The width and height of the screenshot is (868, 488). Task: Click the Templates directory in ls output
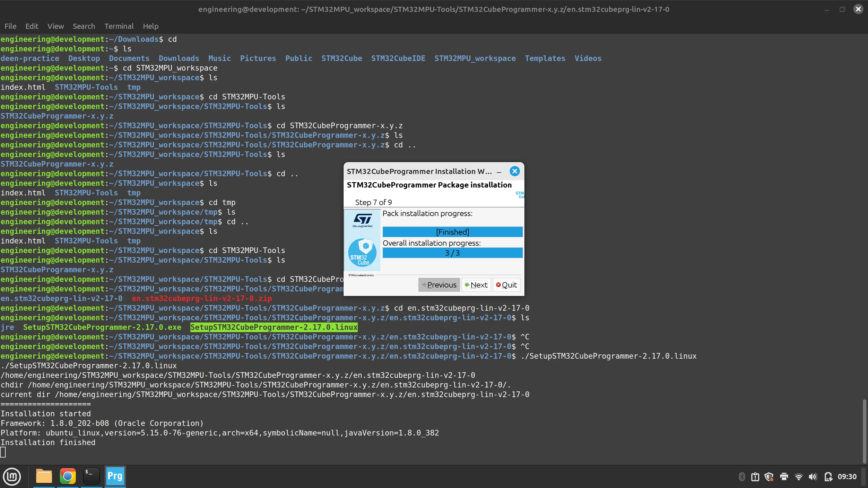click(545, 59)
